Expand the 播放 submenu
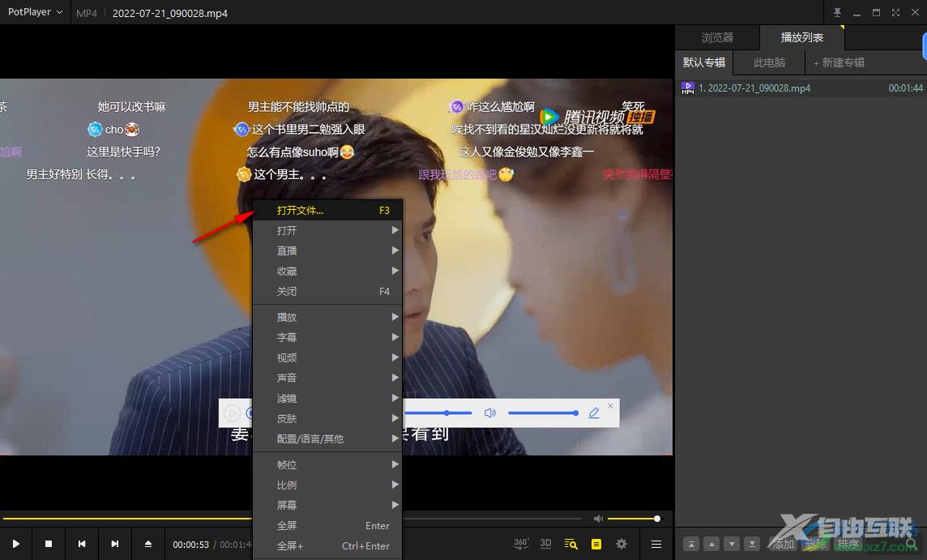The height and width of the screenshot is (560, 927). pos(327,317)
